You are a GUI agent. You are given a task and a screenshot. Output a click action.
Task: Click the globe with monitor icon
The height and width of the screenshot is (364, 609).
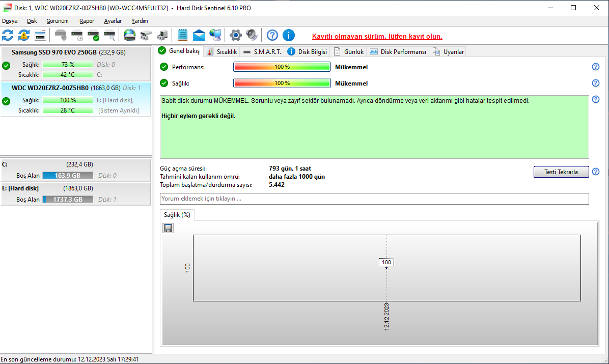[215, 35]
